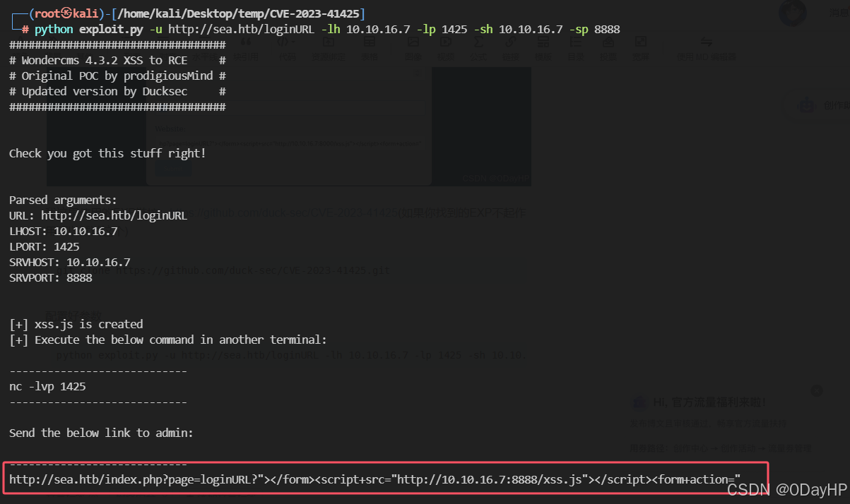This screenshot has width=850, height=504.
Task: Click the root㉿kali prompt label
Action: click(x=66, y=14)
